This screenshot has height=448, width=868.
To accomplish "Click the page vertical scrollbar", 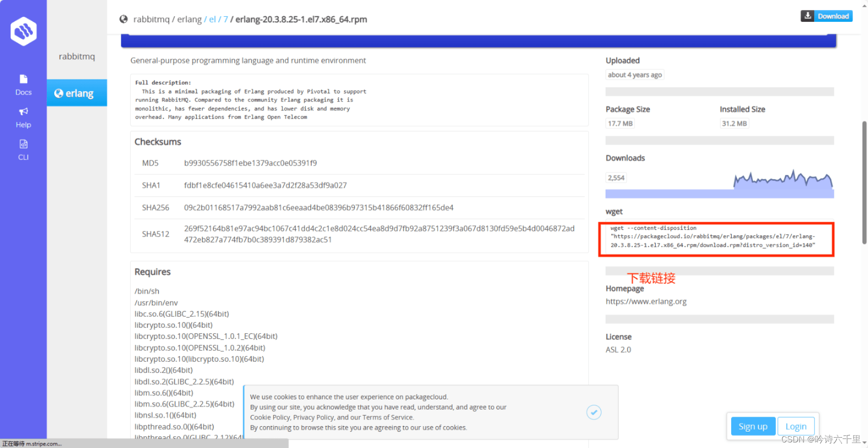I will 864,183.
